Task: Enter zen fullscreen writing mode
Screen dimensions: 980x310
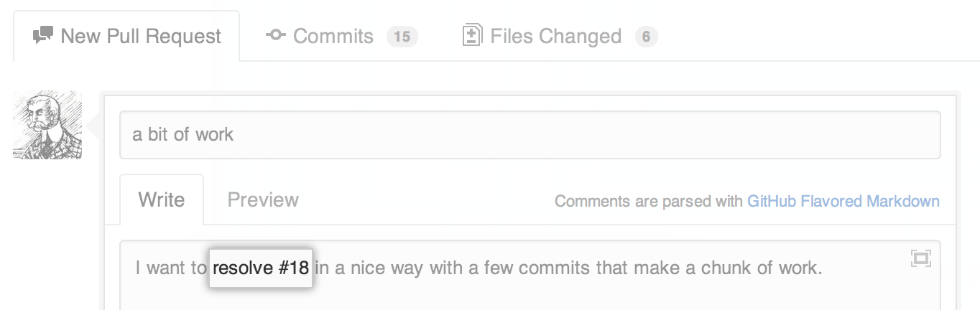Action: [x=920, y=258]
